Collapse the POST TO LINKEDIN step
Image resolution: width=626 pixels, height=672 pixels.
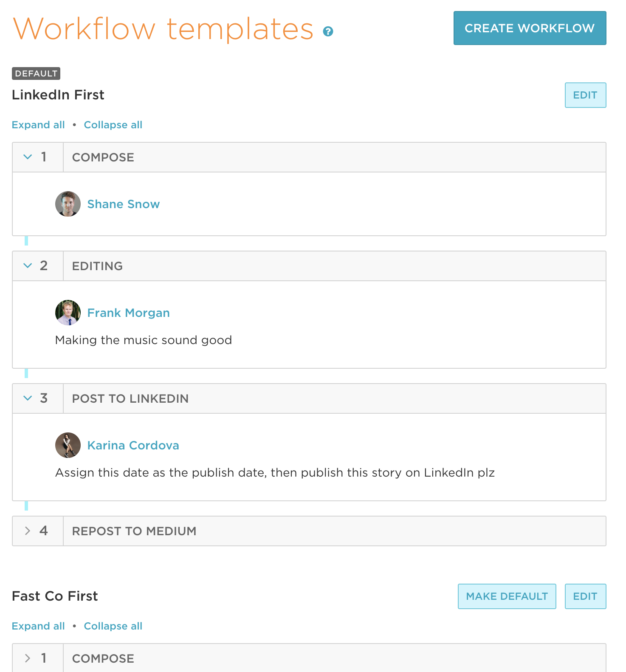point(28,398)
